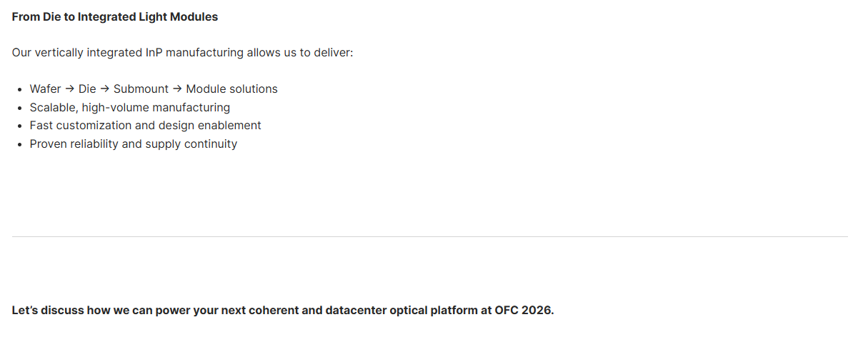
Task: Click "Proven reliability and supply continuity" line
Action: [133, 144]
